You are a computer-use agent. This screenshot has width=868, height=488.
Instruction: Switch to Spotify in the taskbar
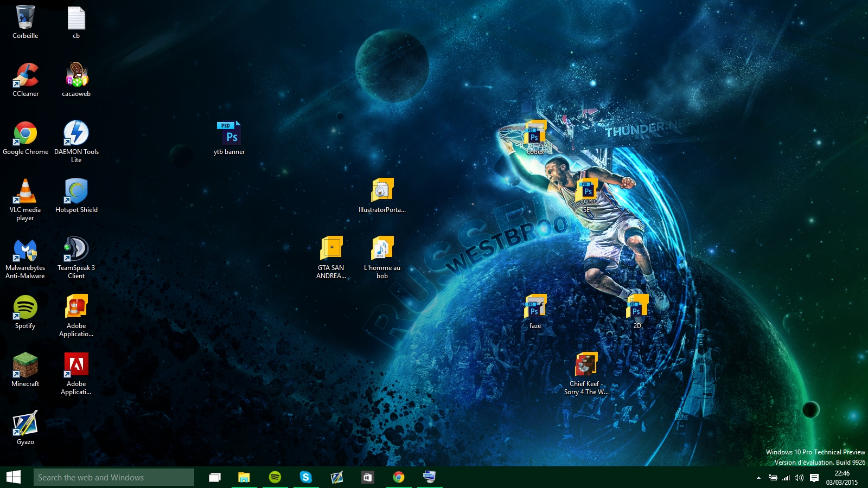(x=275, y=477)
